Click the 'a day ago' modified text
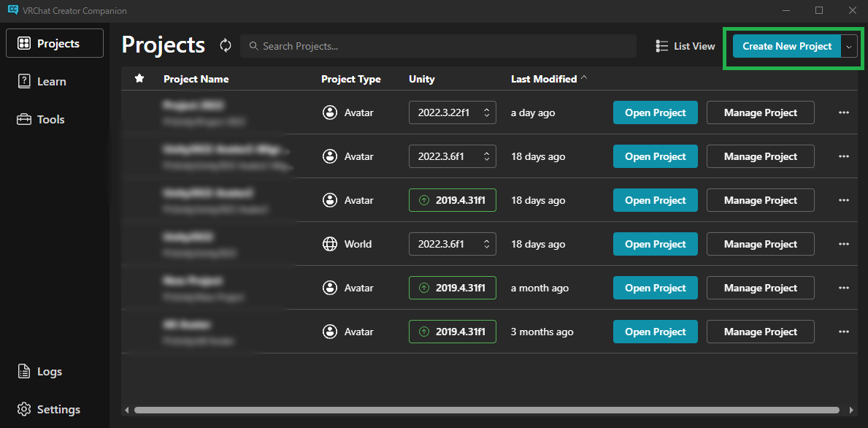 pyautogui.click(x=532, y=112)
